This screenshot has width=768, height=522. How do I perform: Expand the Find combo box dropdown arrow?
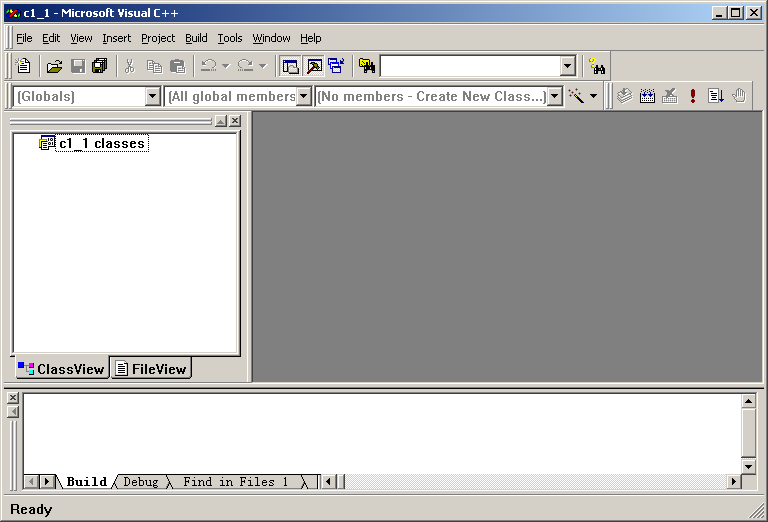tap(567, 66)
